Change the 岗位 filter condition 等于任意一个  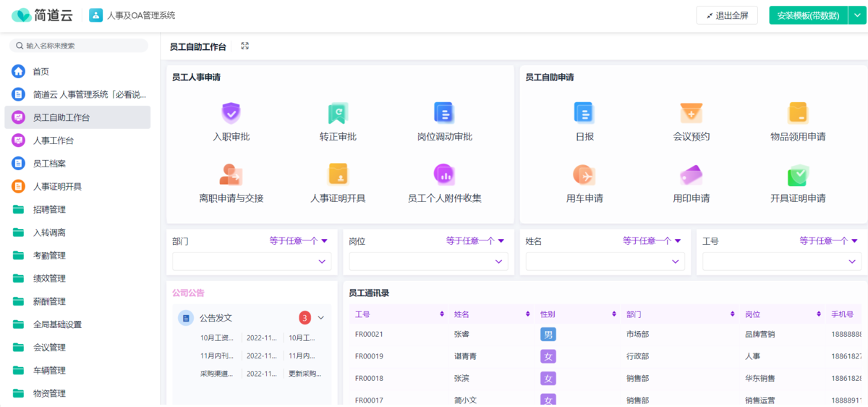pyautogui.click(x=475, y=241)
